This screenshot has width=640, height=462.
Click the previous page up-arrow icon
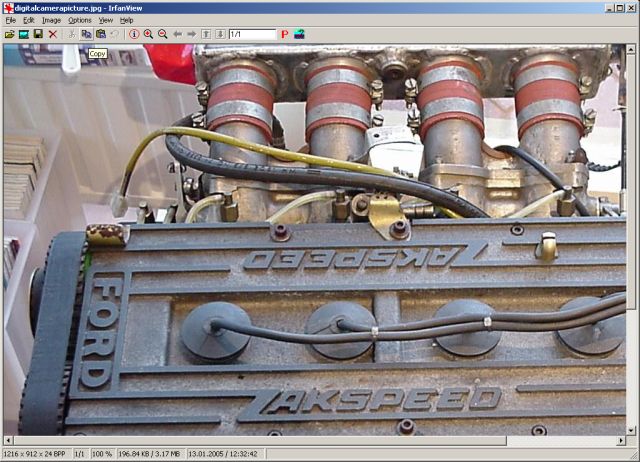(206, 34)
